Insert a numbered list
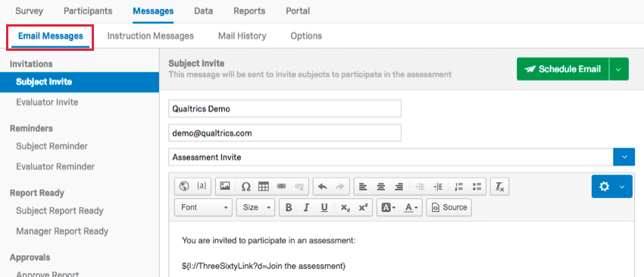 [459, 187]
